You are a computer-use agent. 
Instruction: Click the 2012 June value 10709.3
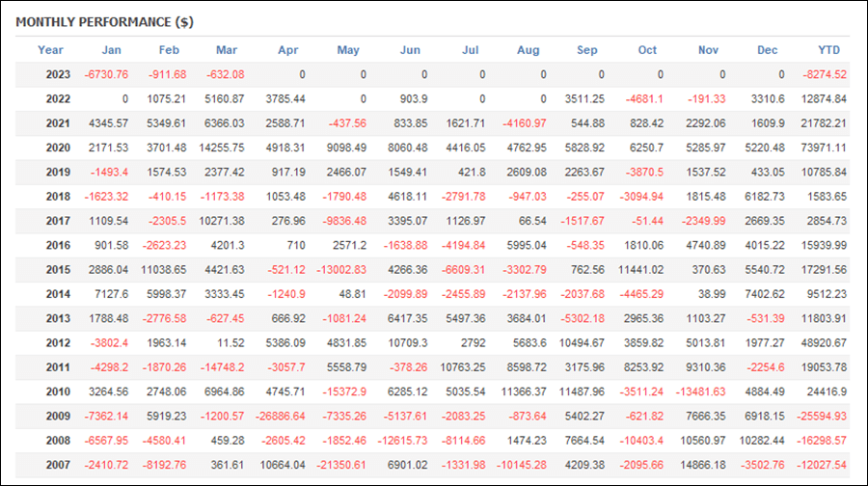408,343
